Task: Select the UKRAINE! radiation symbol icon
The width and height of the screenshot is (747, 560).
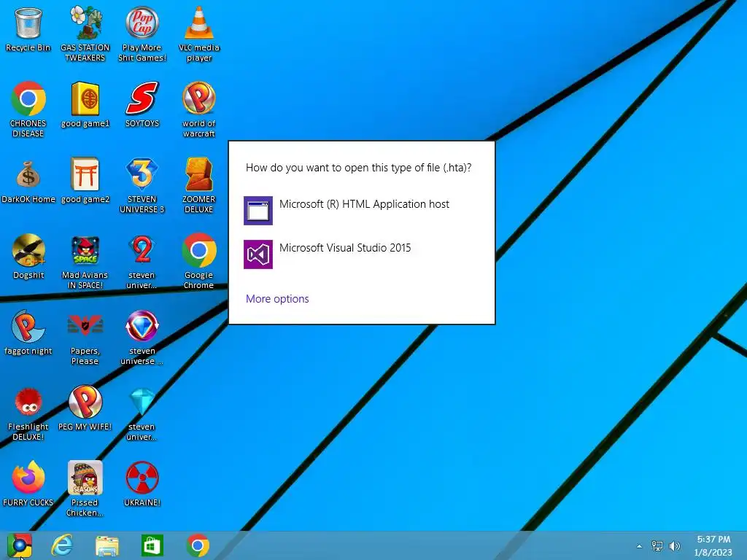Action: (142, 483)
